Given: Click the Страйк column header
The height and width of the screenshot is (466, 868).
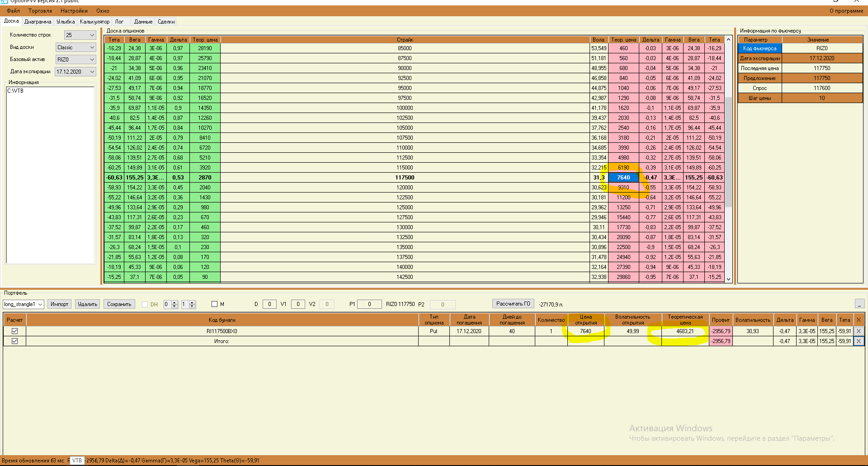Looking at the screenshot, I should (x=405, y=40).
